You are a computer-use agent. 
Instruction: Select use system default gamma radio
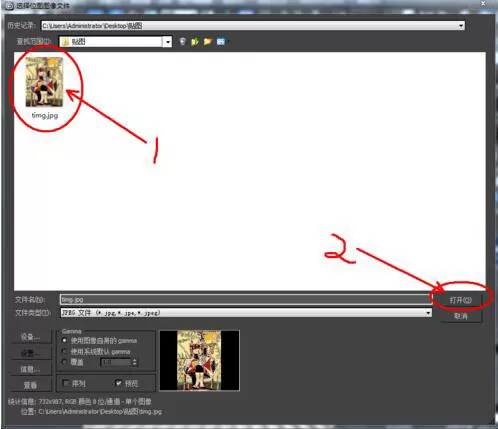click(65, 351)
